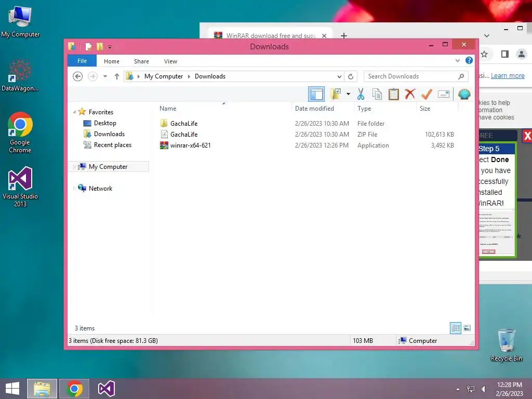This screenshot has width=532, height=399.
Task: Open new tab in Chrome window
Action: click(x=344, y=36)
